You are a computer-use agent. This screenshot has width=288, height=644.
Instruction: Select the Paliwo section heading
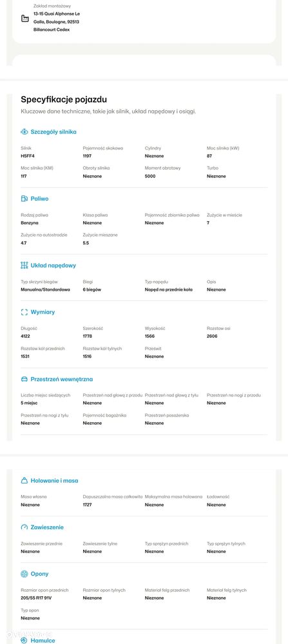[39, 199]
